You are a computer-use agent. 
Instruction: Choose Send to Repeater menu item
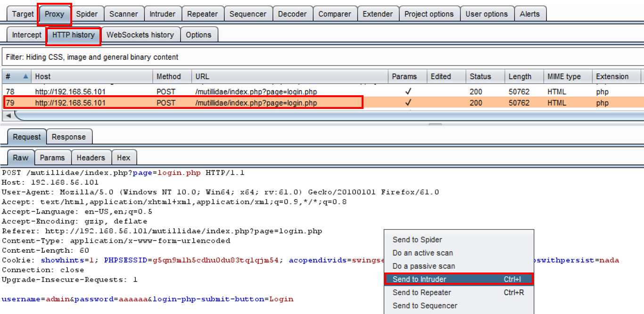click(x=421, y=292)
